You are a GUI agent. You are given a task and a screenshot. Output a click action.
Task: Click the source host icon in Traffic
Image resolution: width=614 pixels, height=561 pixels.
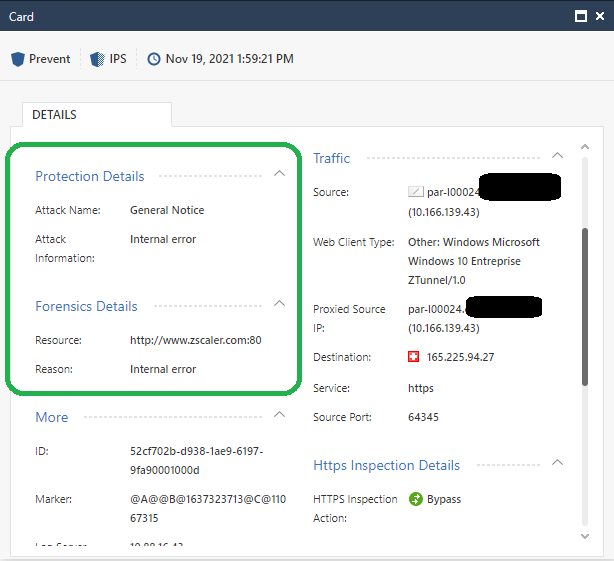[416, 191]
